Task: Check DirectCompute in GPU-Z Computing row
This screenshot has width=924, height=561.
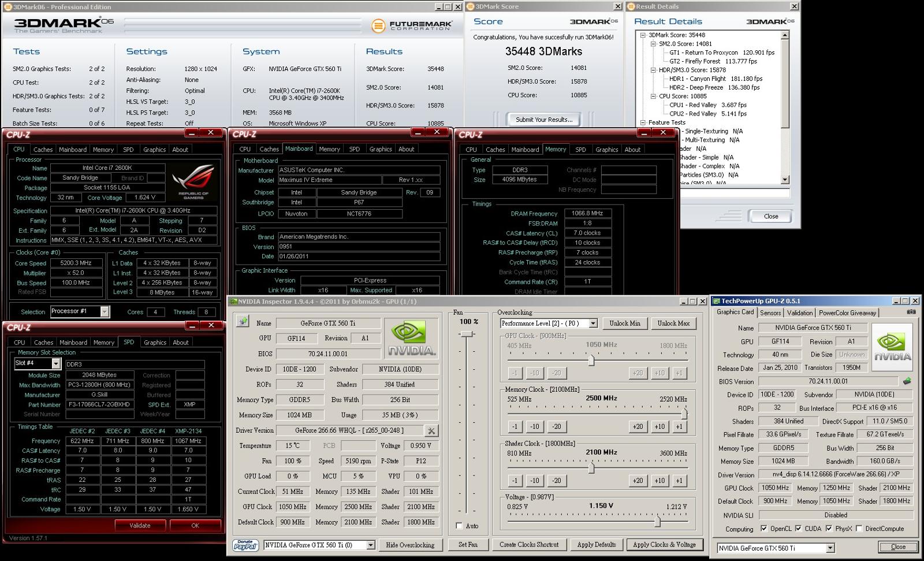Action: tap(859, 529)
